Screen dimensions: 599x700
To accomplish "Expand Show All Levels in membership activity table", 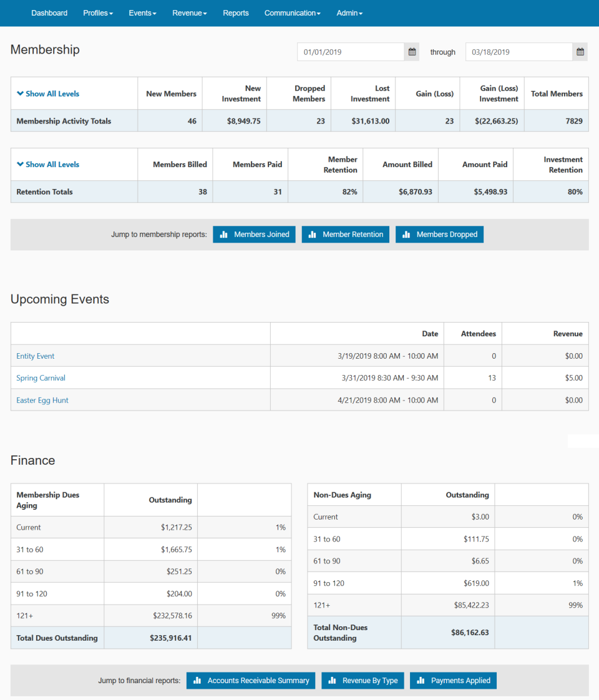I will [x=47, y=93].
